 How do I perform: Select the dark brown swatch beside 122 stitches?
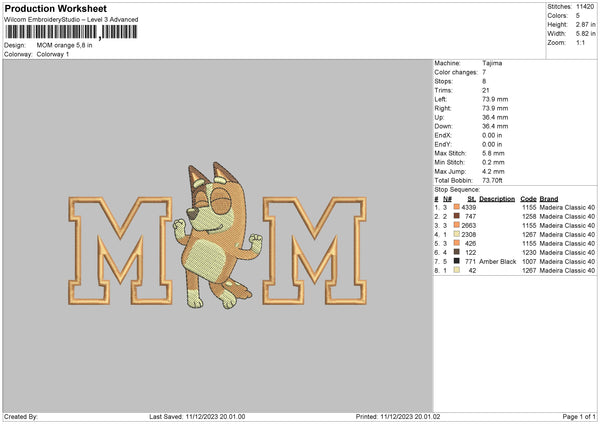(457, 252)
